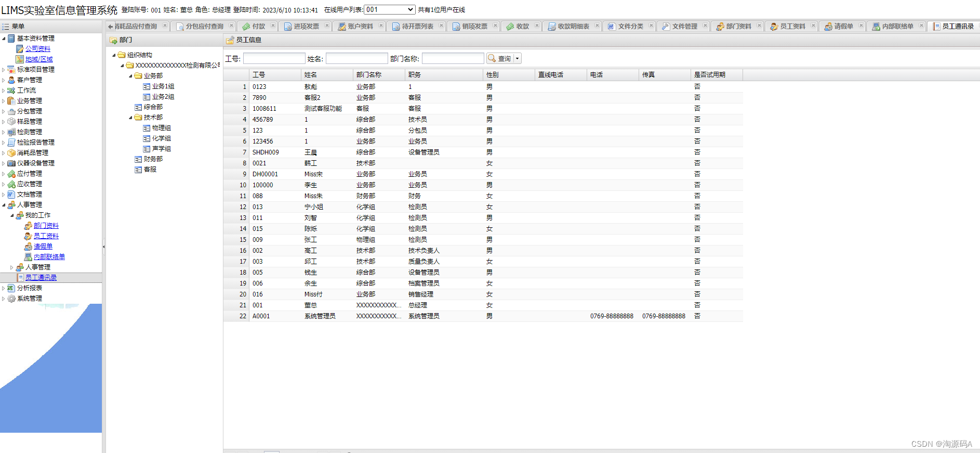Click the 客户管理 person icon
The image size is (980, 453).
pos(11,80)
